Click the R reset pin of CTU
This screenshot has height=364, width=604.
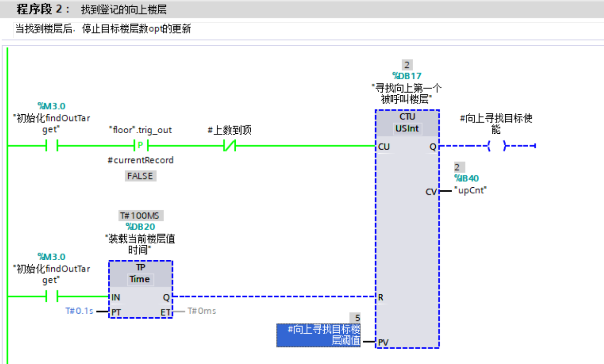point(381,297)
